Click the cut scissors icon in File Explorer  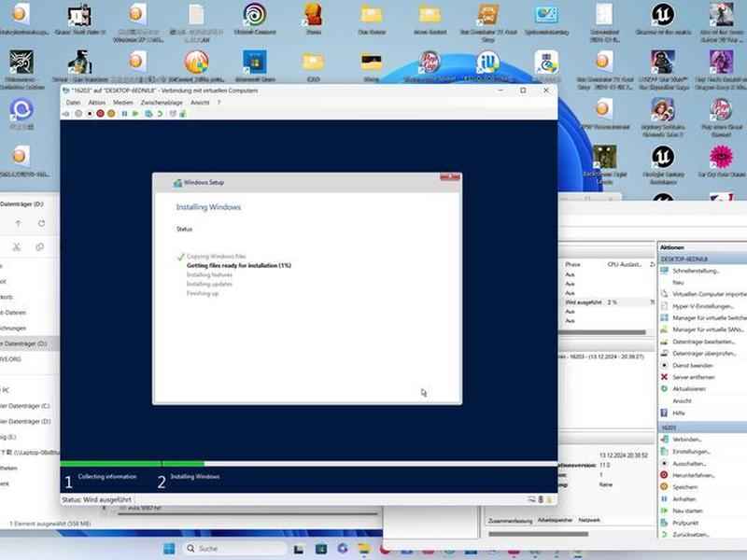(17, 246)
